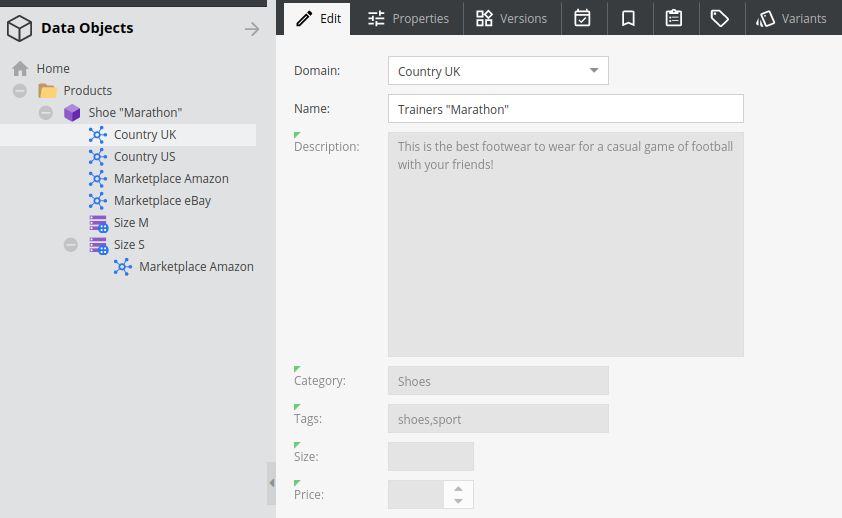Click the Properties sliders icon
The height and width of the screenshot is (518, 842).
coord(376,19)
